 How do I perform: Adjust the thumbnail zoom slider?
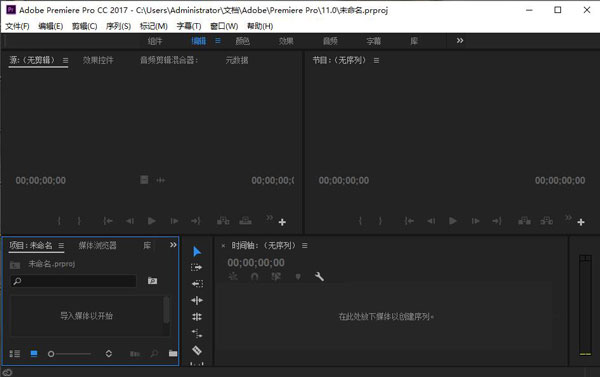coord(69,354)
